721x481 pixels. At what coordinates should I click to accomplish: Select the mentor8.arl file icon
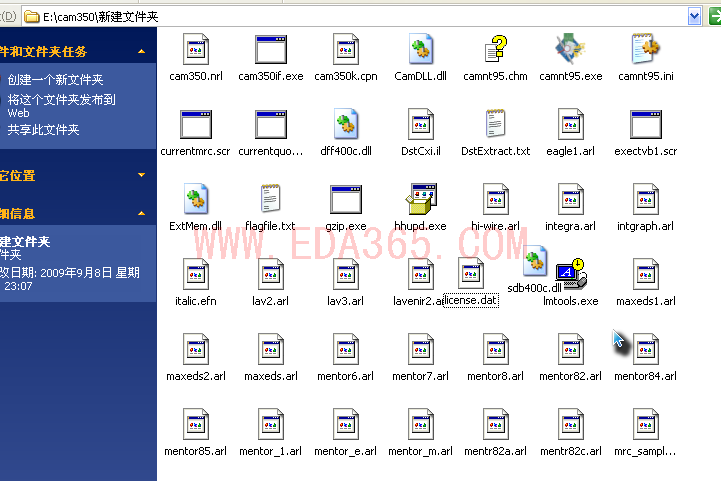point(496,349)
